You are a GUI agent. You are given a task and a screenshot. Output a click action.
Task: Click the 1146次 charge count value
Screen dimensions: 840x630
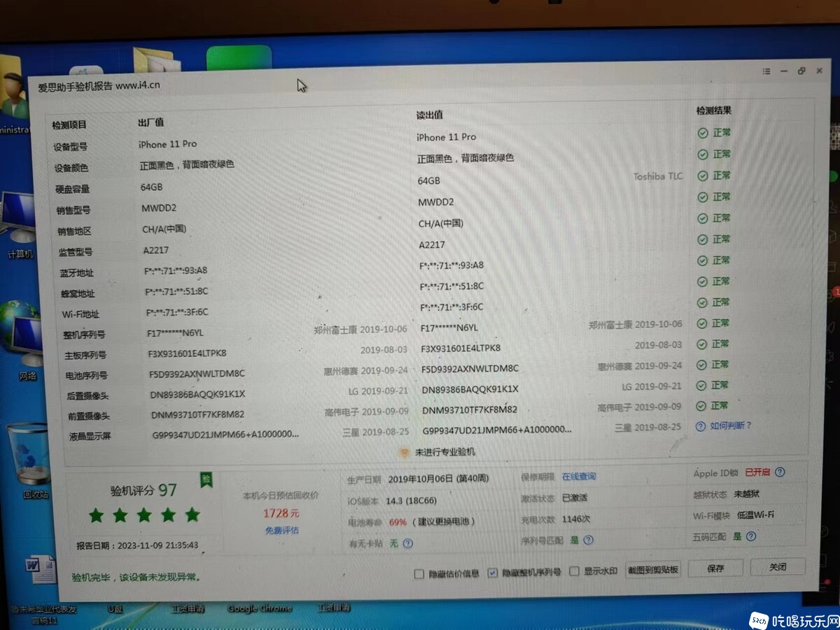[576, 519]
